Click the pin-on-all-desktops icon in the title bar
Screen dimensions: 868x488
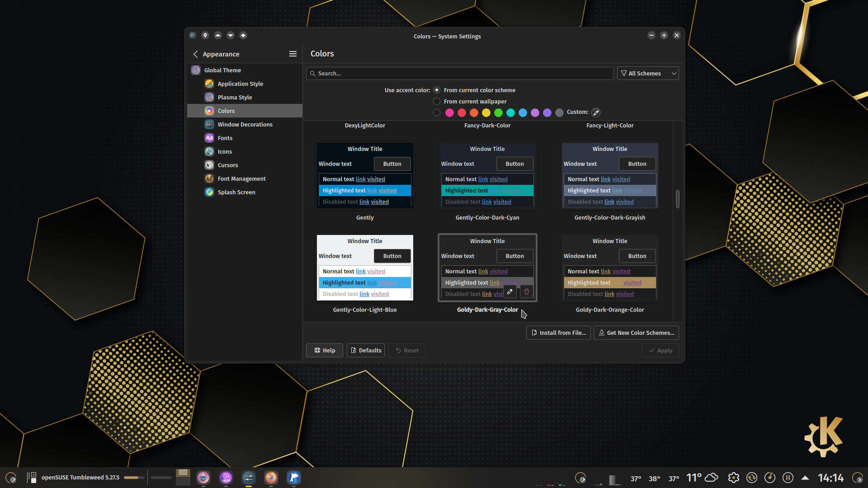pyautogui.click(x=205, y=35)
